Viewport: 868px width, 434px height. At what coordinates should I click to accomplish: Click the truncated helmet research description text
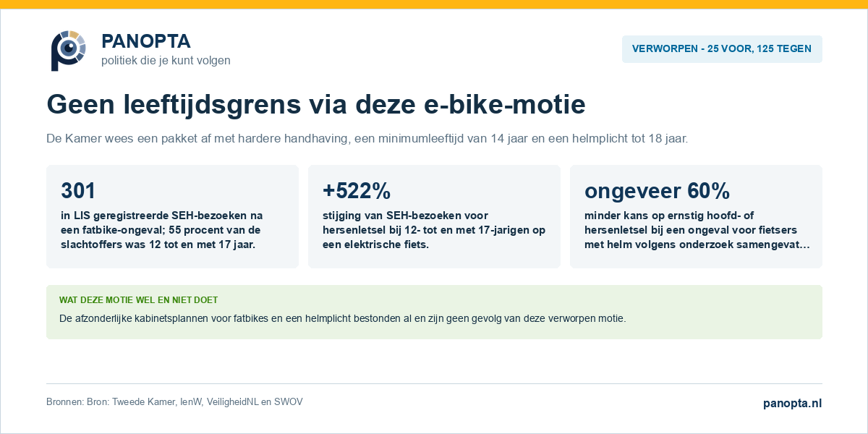pos(697,230)
